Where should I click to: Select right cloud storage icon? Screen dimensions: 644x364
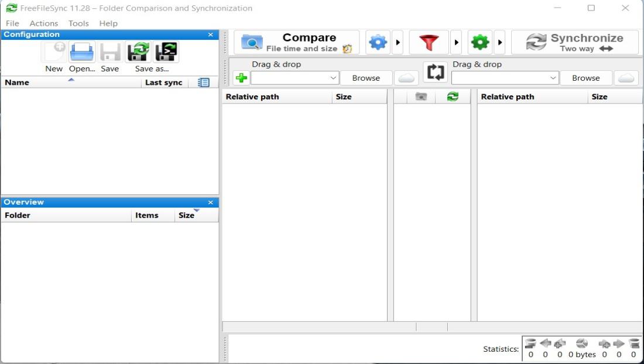(626, 78)
